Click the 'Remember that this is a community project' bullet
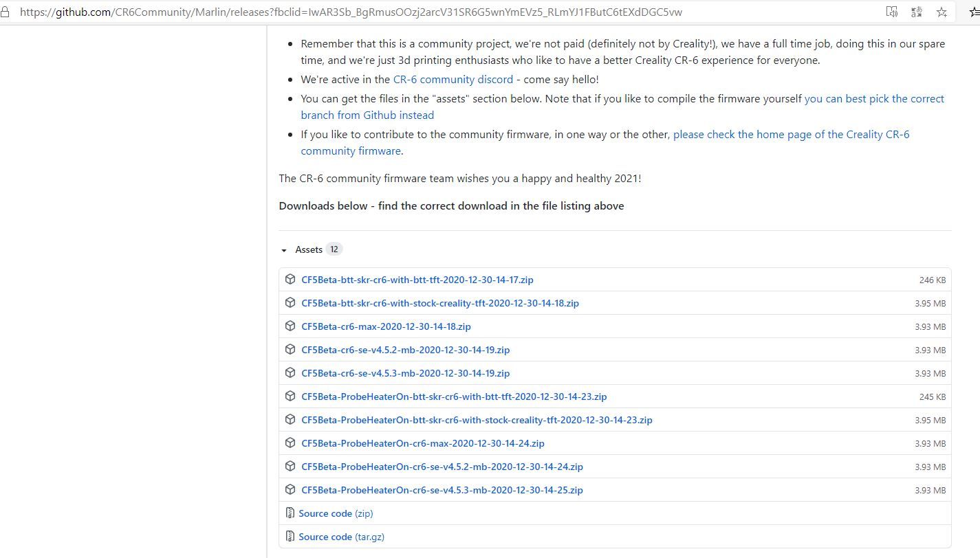Image resolution: width=980 pixels, height=558 pixels. [623, 52]
